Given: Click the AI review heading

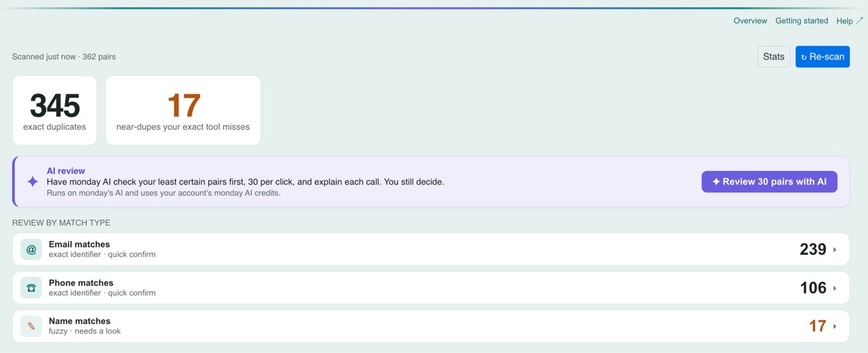Looking at the screenshot, I should (x=66, y=171).
